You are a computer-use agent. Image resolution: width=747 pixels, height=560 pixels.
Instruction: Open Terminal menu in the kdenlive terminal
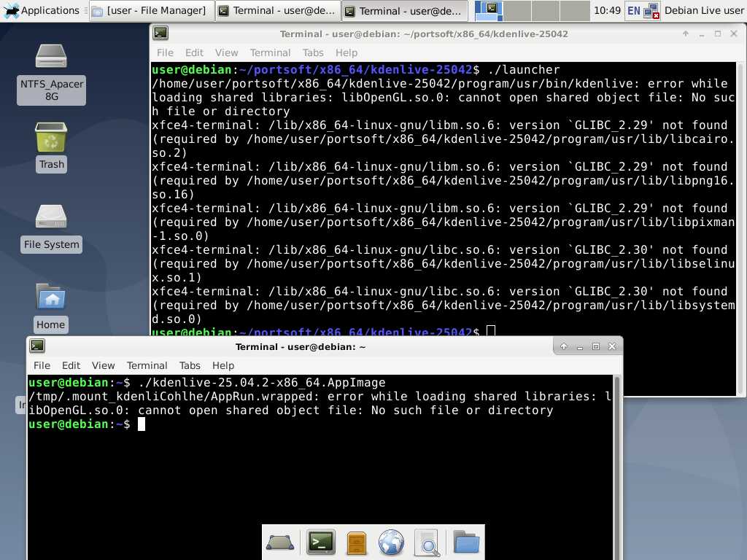pyautogui.click(x=270, y=52)
